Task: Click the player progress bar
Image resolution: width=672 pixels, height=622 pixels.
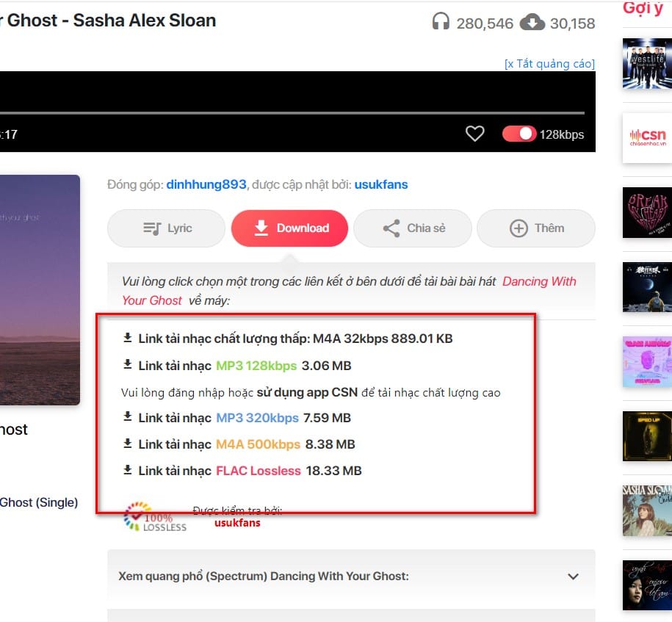Action: tap(294, 113)
